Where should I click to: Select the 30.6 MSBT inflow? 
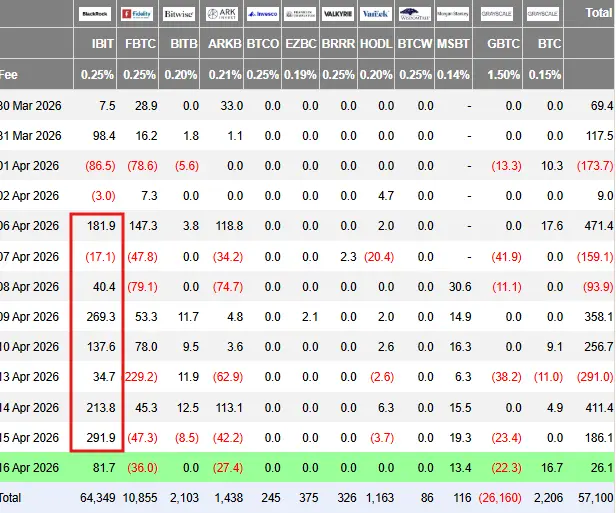point(460,287)
